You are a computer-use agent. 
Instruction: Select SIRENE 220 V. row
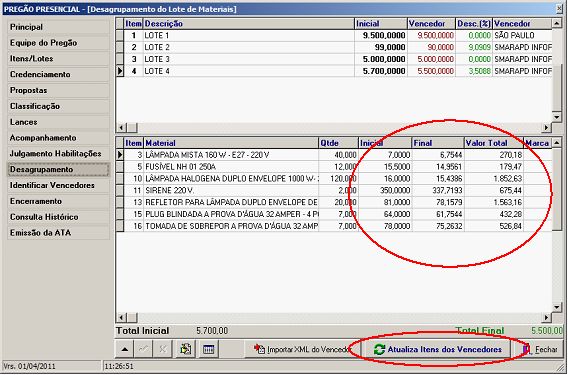[334, 191]
